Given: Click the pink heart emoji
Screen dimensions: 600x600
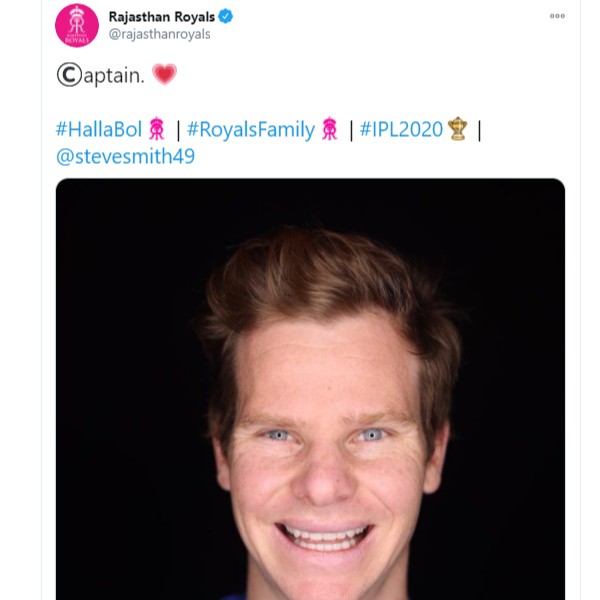Looking at the screenshot, I should tap(164, 75).
